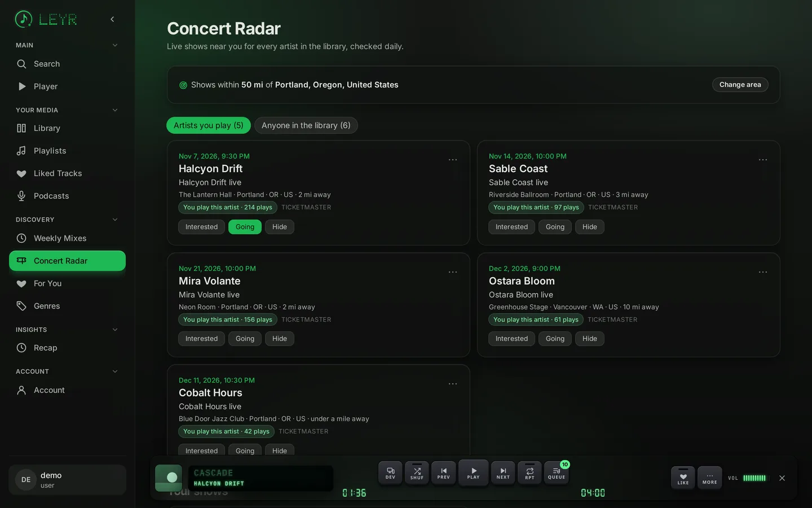
Task: Like the current track Cascade
Action: (683, 478)
